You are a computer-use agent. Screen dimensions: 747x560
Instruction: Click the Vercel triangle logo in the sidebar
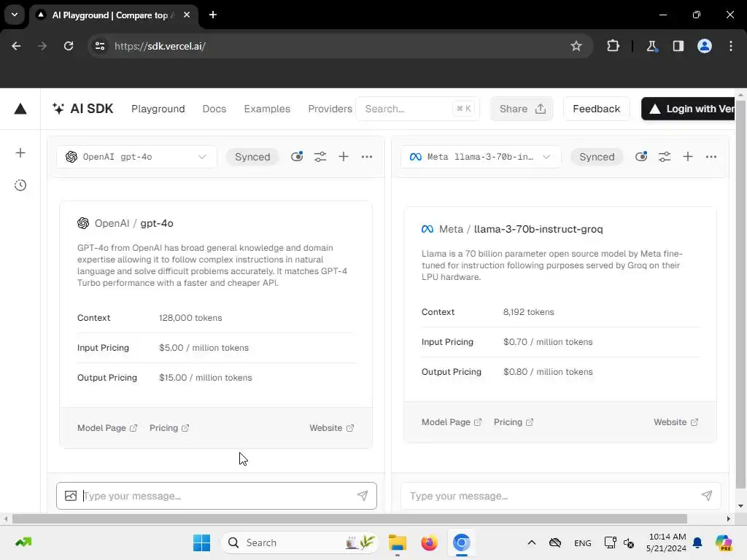point(20,109)
